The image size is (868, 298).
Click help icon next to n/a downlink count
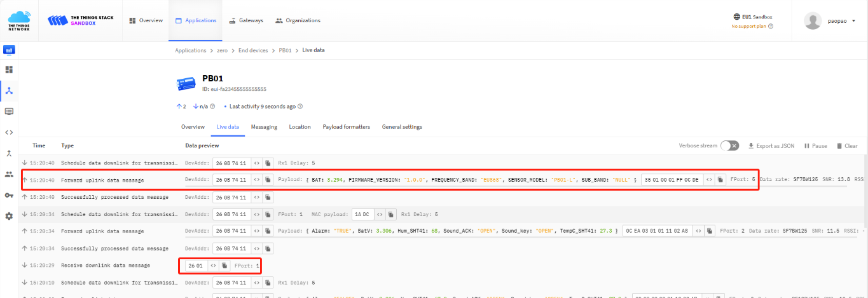[x=212, y=106]
